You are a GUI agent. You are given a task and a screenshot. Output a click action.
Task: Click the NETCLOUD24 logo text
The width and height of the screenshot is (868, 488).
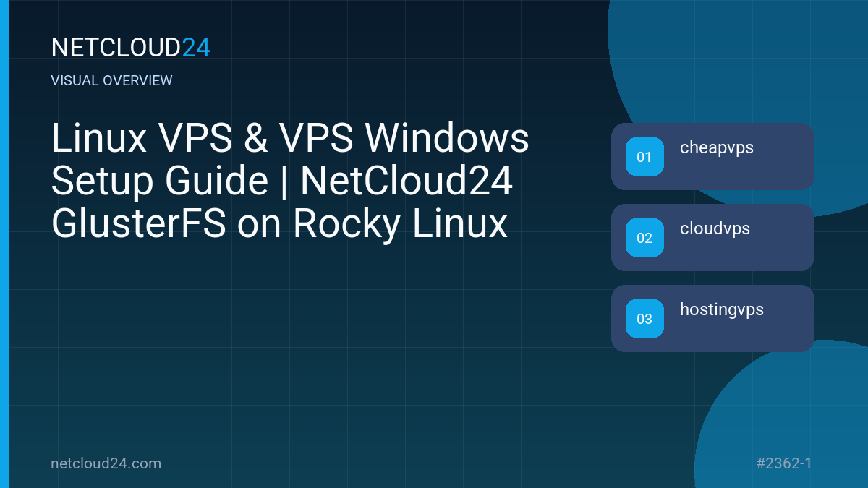click(131, 48)
